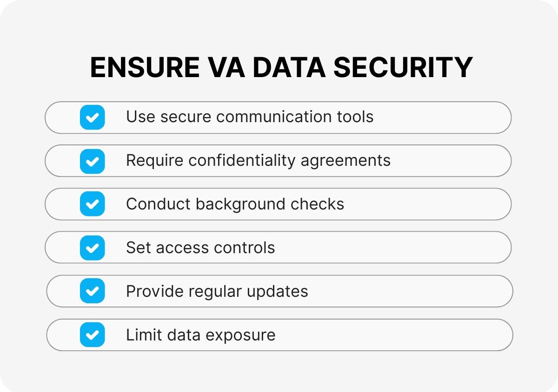
Task: Click the 'Set access controls' label
Action: coord(200,248)
